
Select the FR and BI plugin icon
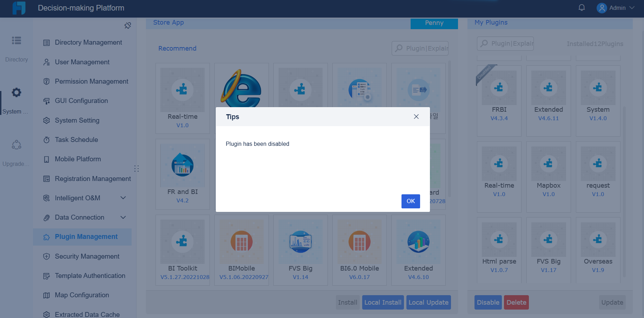coord(182,165)
